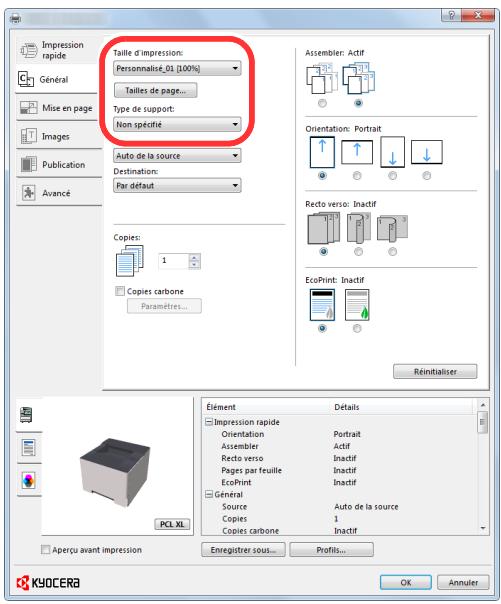Open the Auto de la source dropdown
501x604 pixels.
[x=177, y=156]
